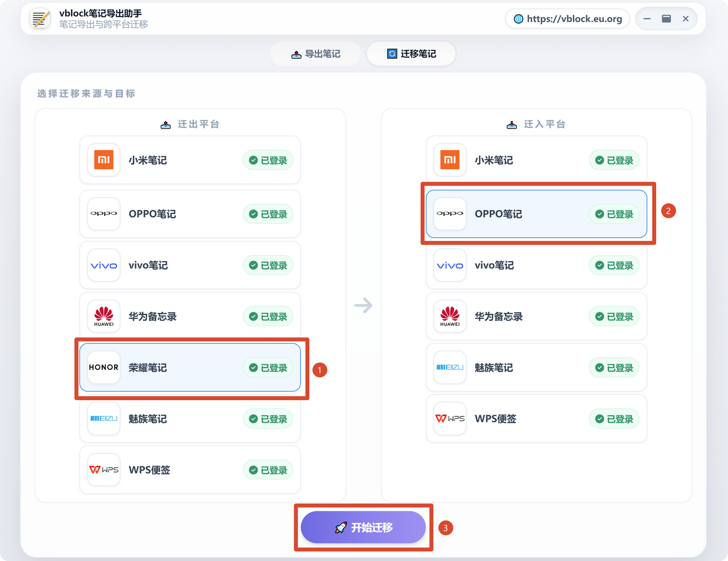728x561 pixels.
Task: Select 小米笔记 as source platform
Action: tap(190, 160)
